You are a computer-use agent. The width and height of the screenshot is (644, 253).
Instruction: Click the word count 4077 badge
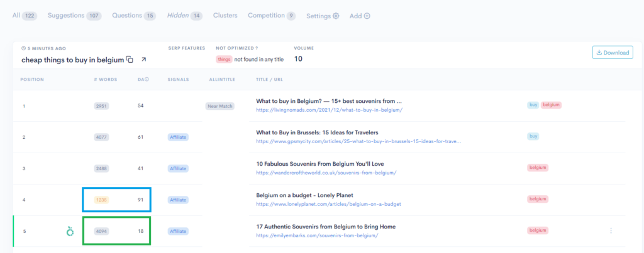(101, 137)
